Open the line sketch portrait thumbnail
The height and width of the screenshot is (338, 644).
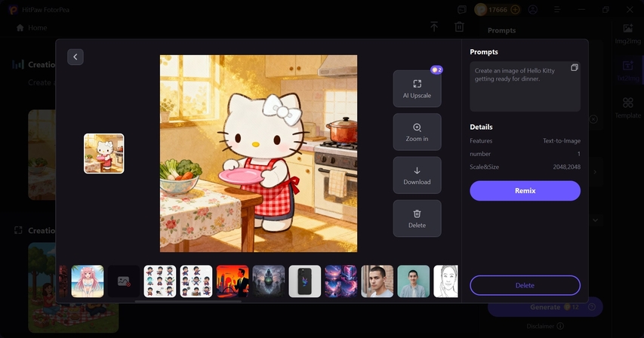445,281
